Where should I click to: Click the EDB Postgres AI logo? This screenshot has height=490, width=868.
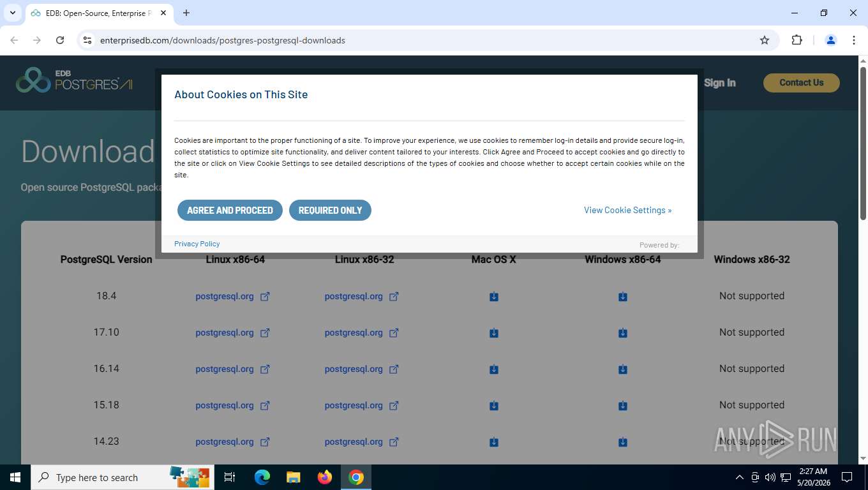coord(74,80)
